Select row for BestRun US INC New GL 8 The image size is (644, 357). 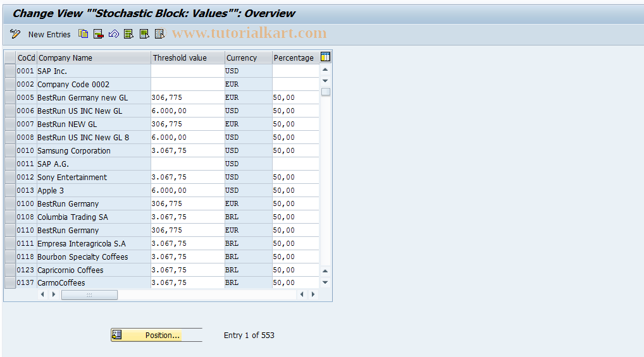[x=10, y=138]
